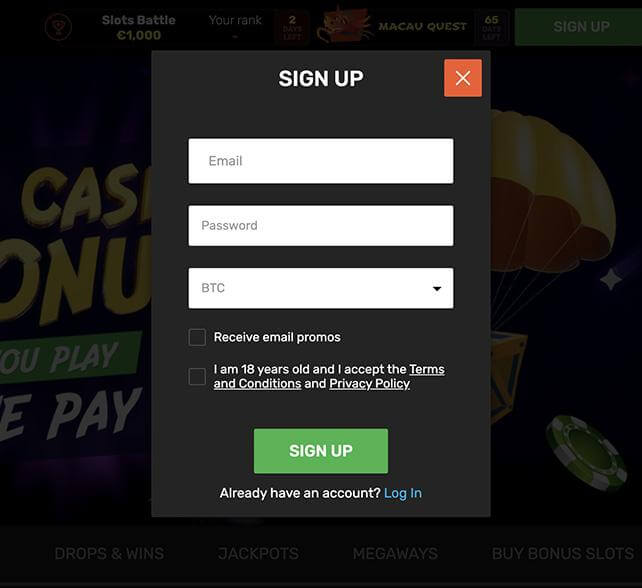Close the Sign Up dialog
The width and height of the screenshot is (642, 588).
463,78
